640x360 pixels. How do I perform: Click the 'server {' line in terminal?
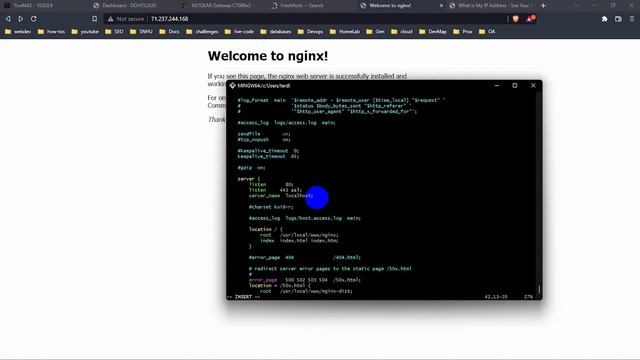pyautogui.click(x=249, y=179)
